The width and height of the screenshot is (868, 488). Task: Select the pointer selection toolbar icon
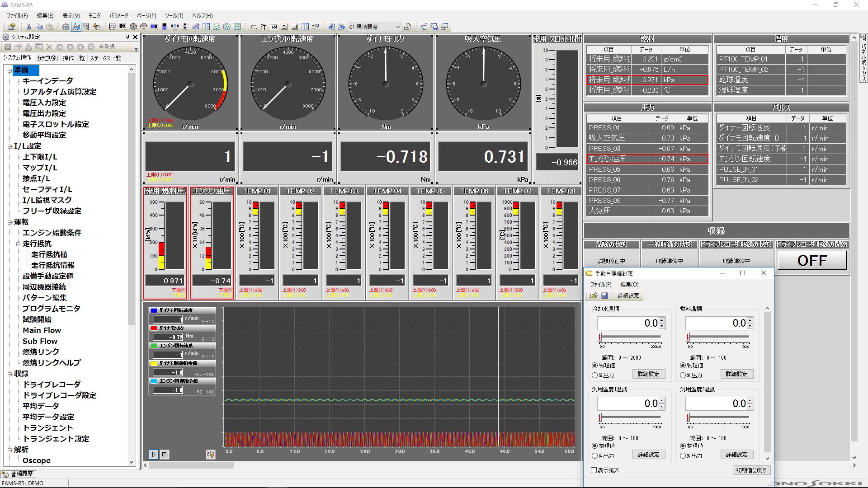(x=86, y=27)
